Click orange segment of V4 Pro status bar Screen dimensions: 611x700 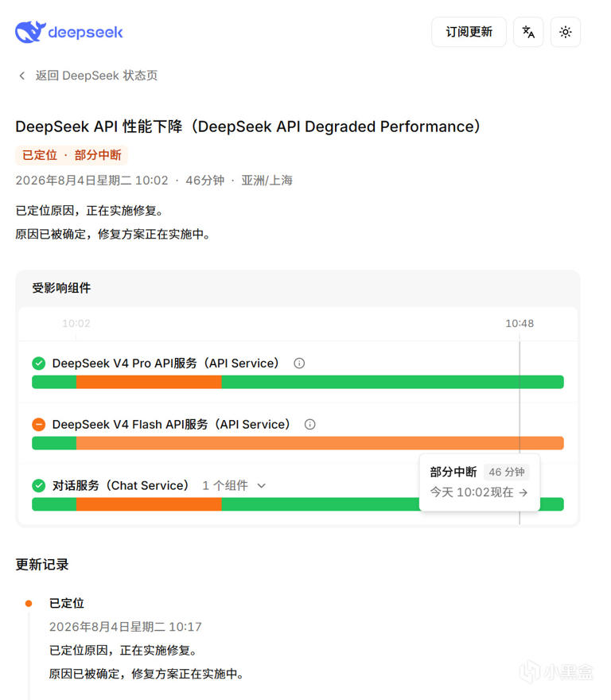(150, 382)
